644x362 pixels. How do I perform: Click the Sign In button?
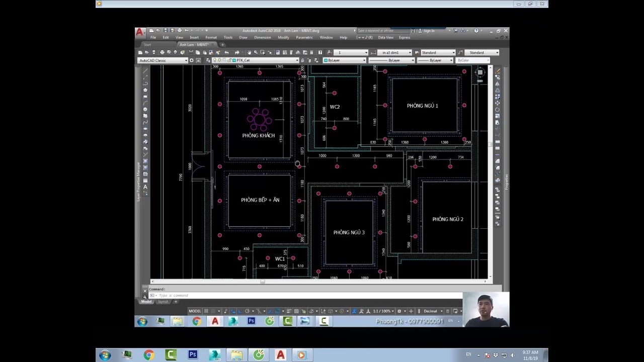(427, 31)
